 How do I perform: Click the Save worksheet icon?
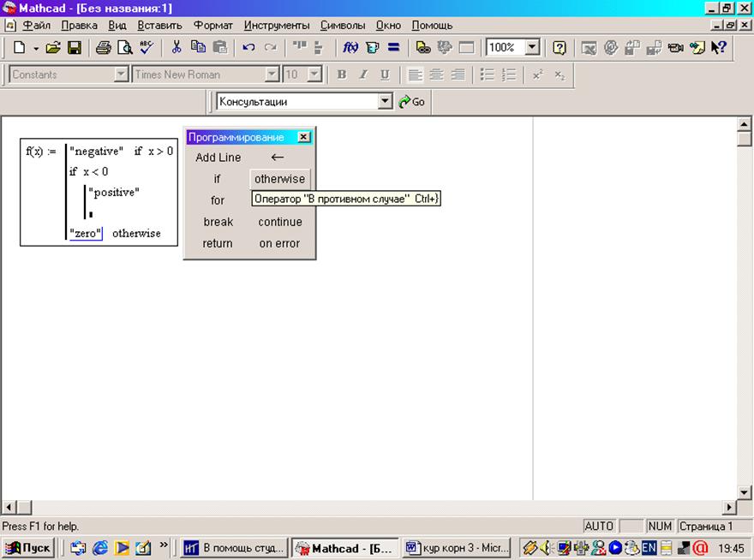[x=75, y=48]
